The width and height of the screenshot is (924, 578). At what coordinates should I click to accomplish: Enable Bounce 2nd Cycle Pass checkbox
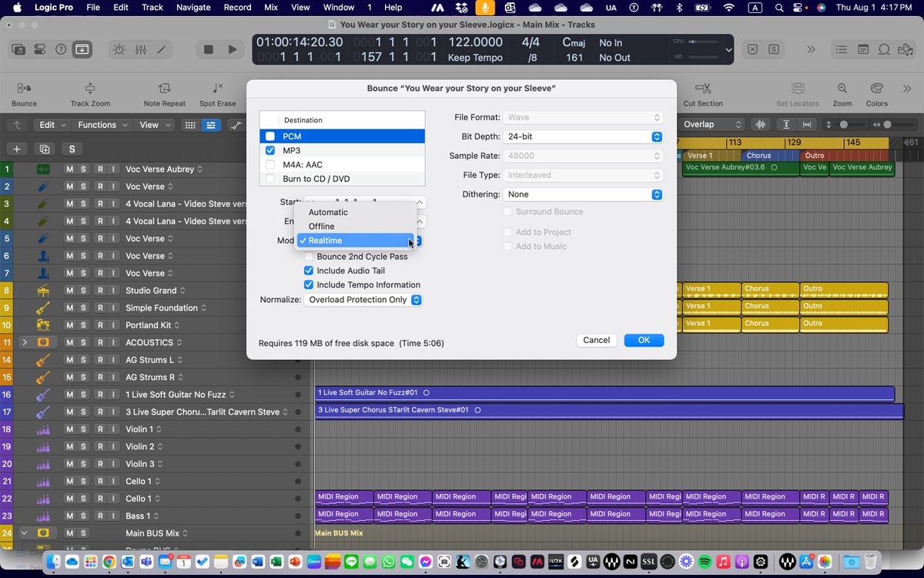coord(309,257)
